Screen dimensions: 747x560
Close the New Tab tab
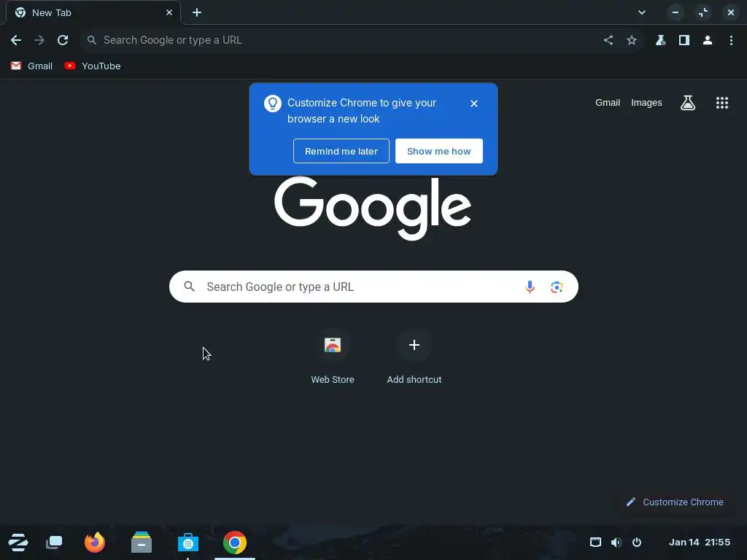(x=169, y=12)
